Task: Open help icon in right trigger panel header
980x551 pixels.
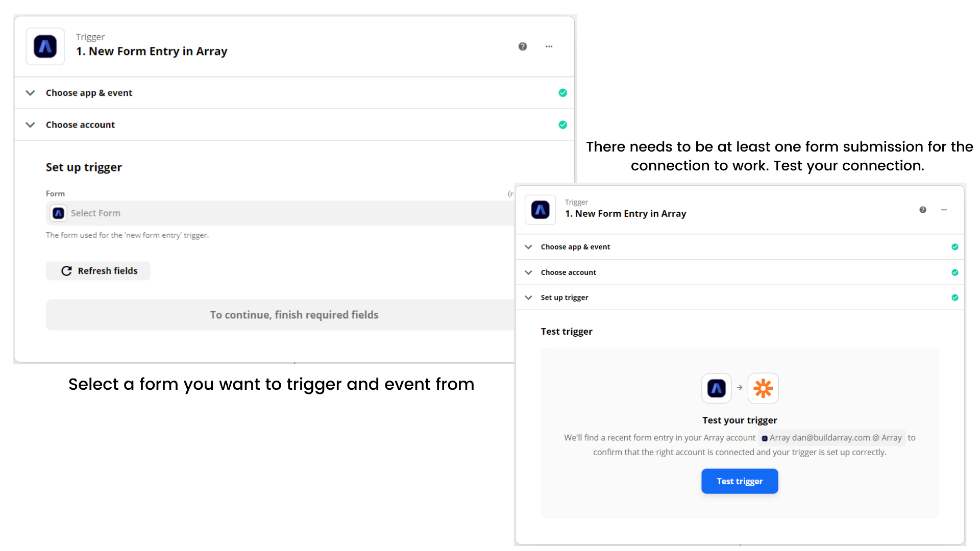Action: 923,210
